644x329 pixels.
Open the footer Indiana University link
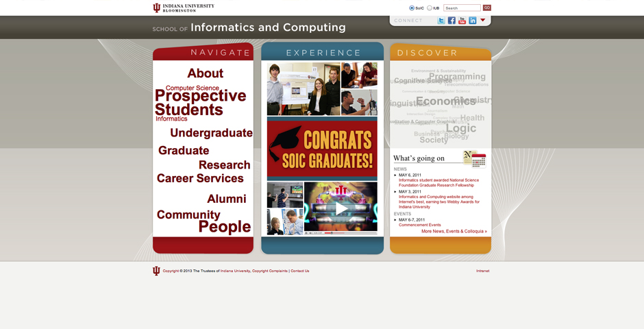coord(235,271)
